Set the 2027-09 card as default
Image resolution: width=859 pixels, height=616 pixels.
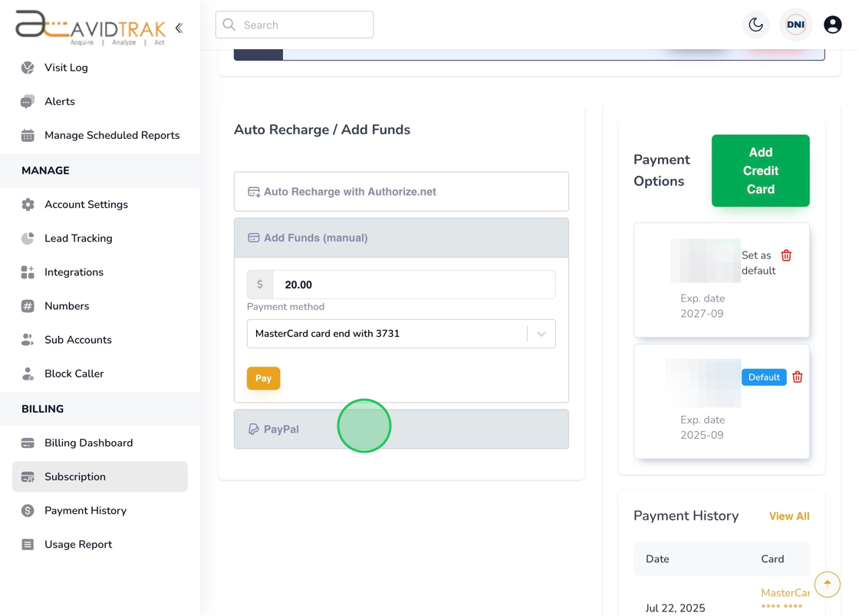pos(759,263)
